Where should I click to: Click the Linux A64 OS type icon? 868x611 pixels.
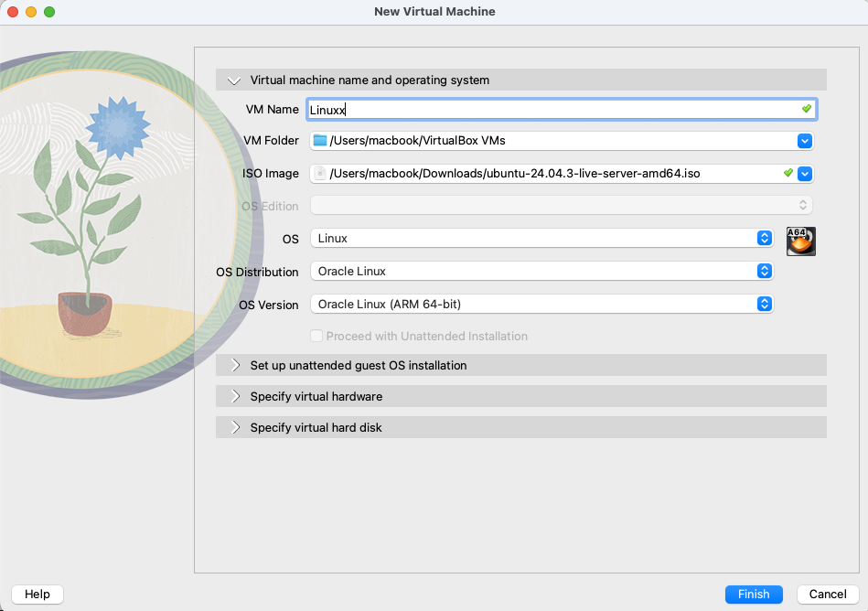pos(801,241)
